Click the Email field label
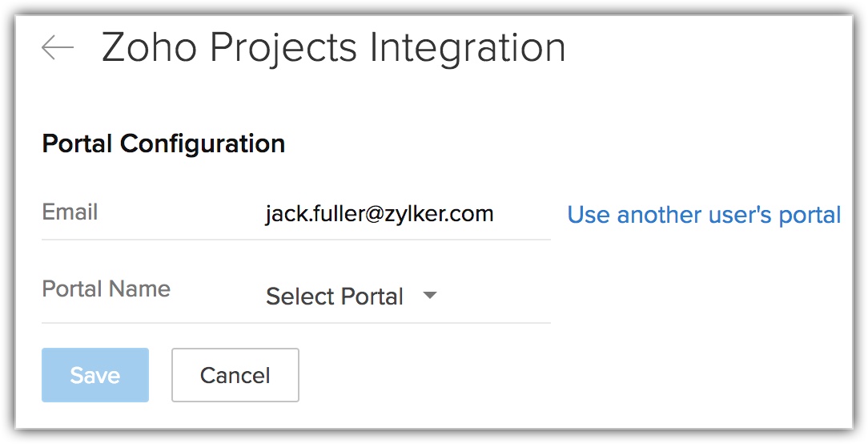The image size is (868, 444). [70, 212]
